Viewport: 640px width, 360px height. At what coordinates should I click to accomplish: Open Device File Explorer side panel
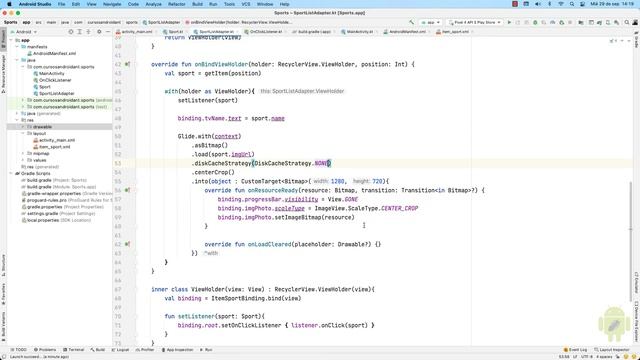pyautogui.click(x=636, y=321)
